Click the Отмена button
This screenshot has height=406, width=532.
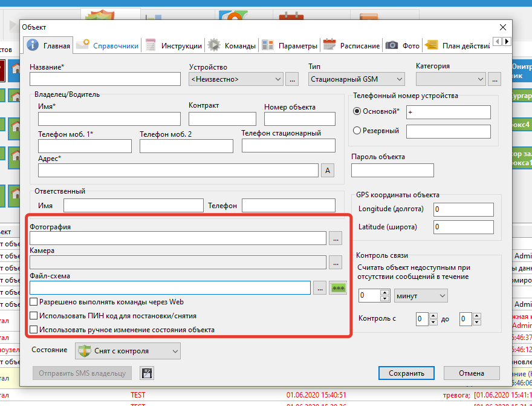click(x=472, y=373)
